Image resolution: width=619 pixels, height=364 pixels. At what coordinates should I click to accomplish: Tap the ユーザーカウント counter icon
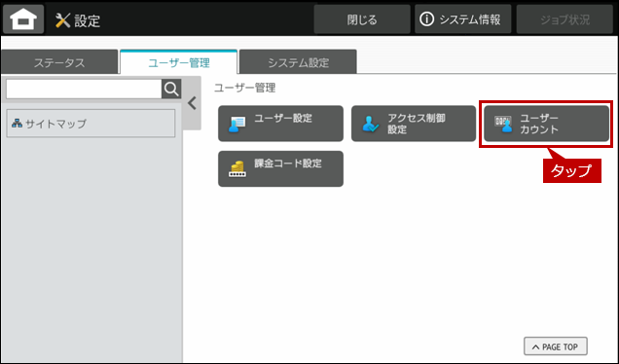(x=503, y=124)
